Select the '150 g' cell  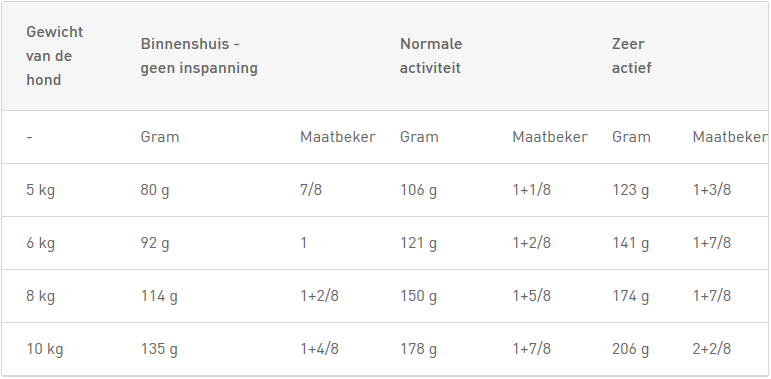click(x=418, y=296)
